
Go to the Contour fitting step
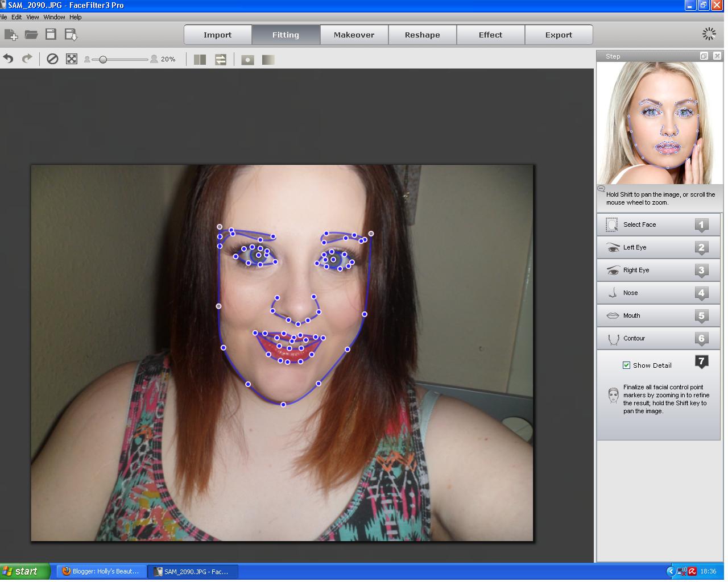coord(659,338)
